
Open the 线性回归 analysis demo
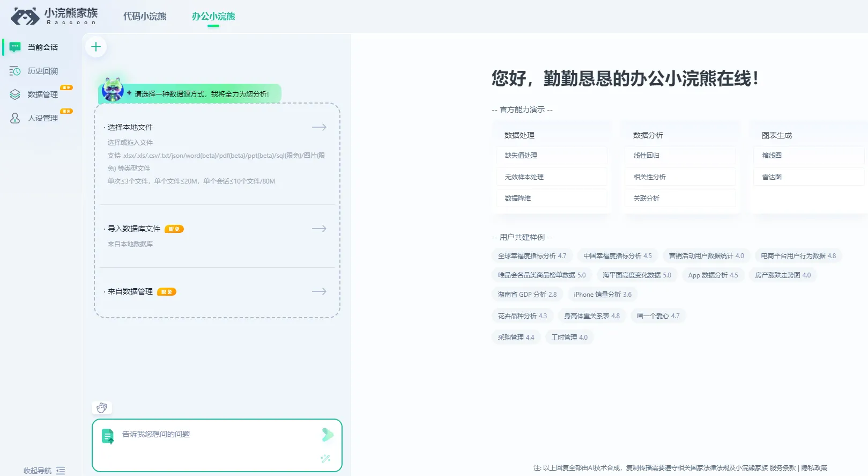pos(680,155)
